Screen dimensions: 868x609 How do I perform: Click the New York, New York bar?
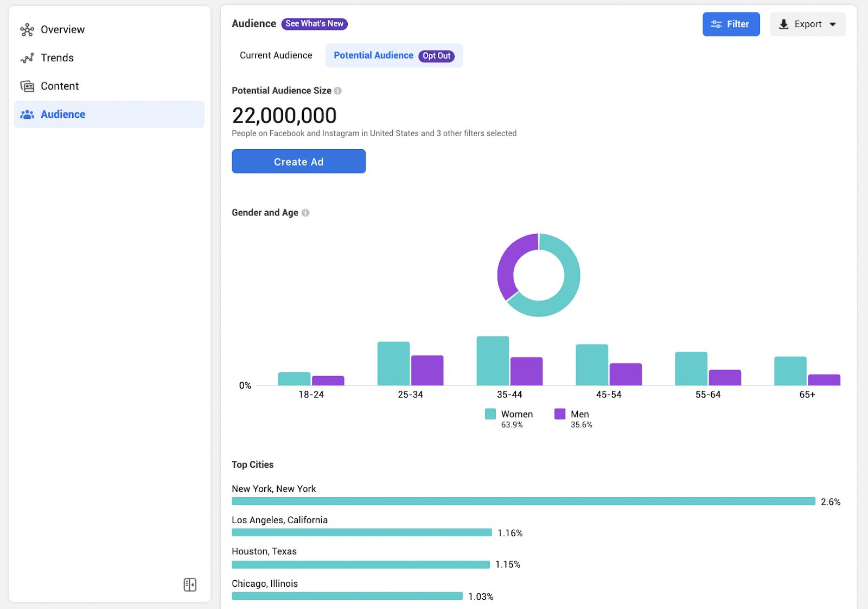pos(524,502)
